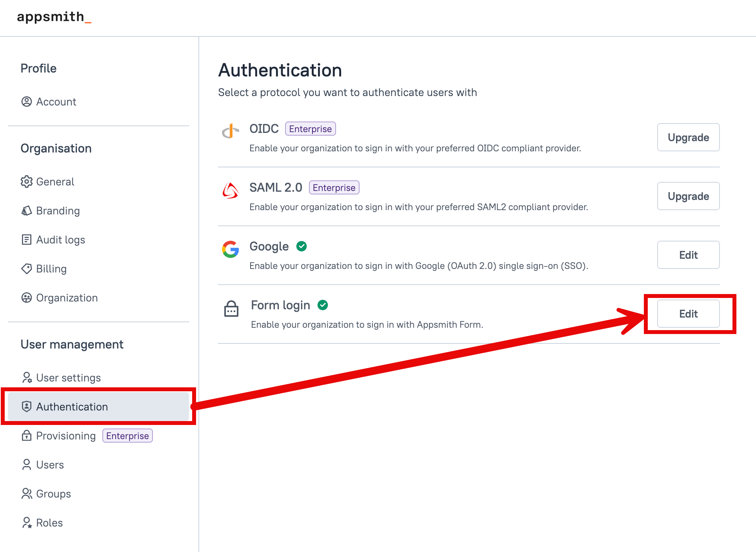Click the SAML 2.0 red logo
The image size is (756, 552).
pos(231,191)
